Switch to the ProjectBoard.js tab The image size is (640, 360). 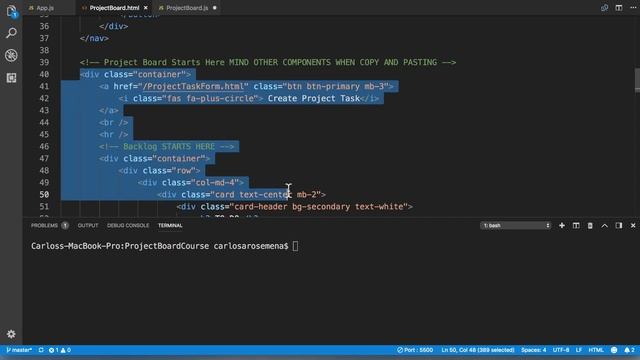(x=187, y=8)
